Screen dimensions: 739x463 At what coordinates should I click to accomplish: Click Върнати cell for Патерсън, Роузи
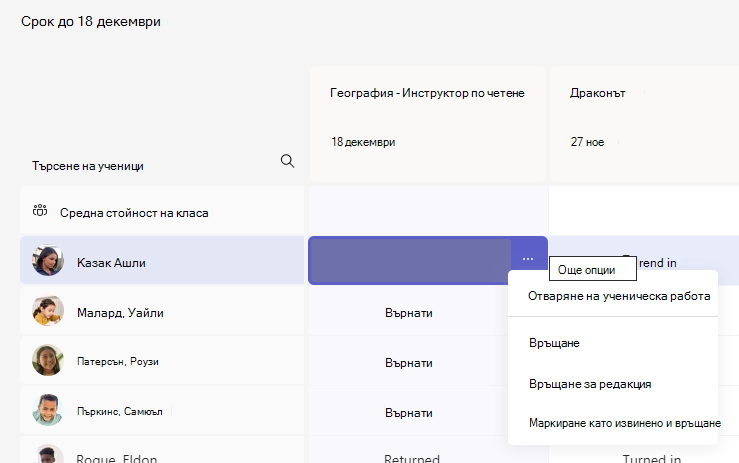point(409,363)
